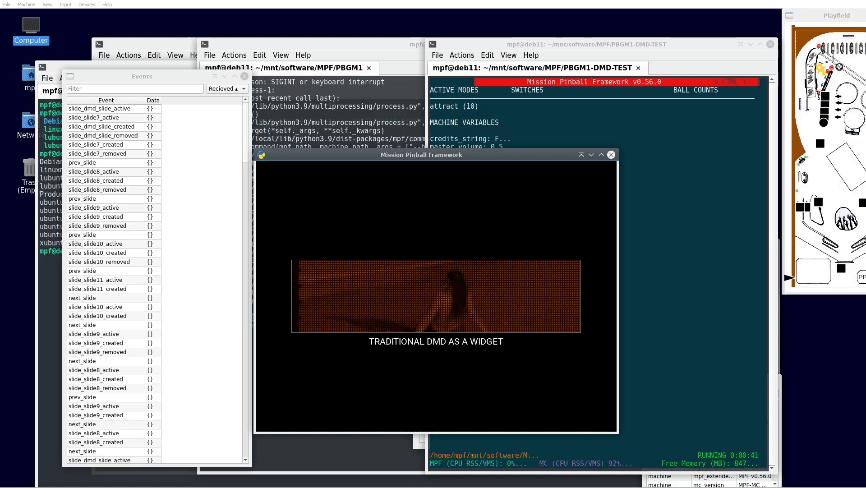Sort by the Event column header

coord(105,100)
